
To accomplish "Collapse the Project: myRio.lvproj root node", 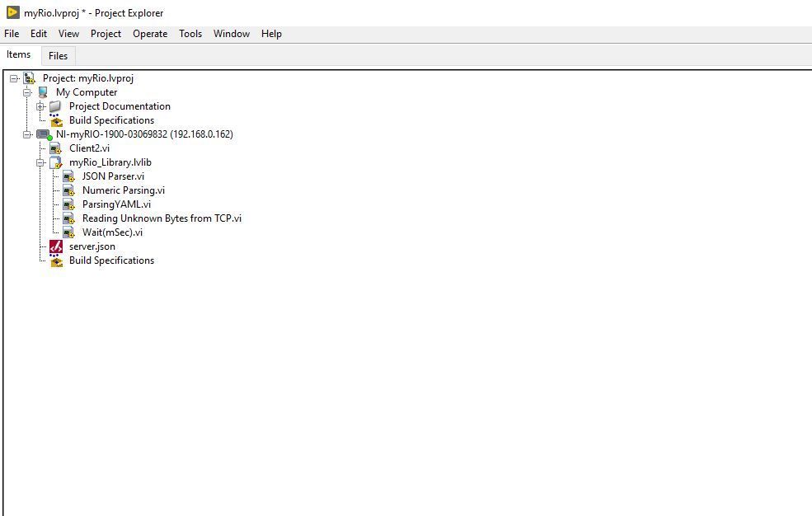I will click(x=14, y=78).
